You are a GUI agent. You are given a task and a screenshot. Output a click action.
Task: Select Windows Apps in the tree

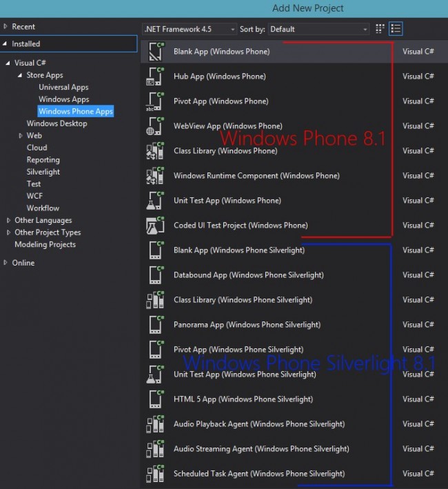point(64,99)
